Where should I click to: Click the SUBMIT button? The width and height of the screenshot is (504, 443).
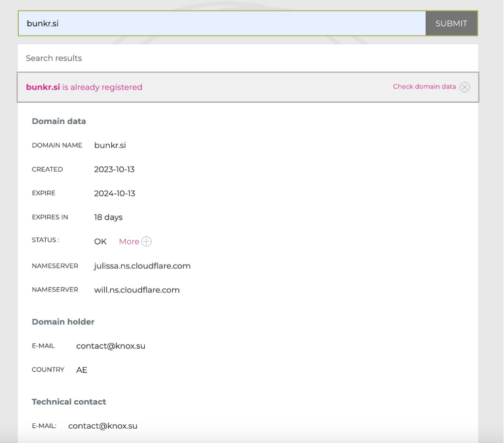[451, 24]
